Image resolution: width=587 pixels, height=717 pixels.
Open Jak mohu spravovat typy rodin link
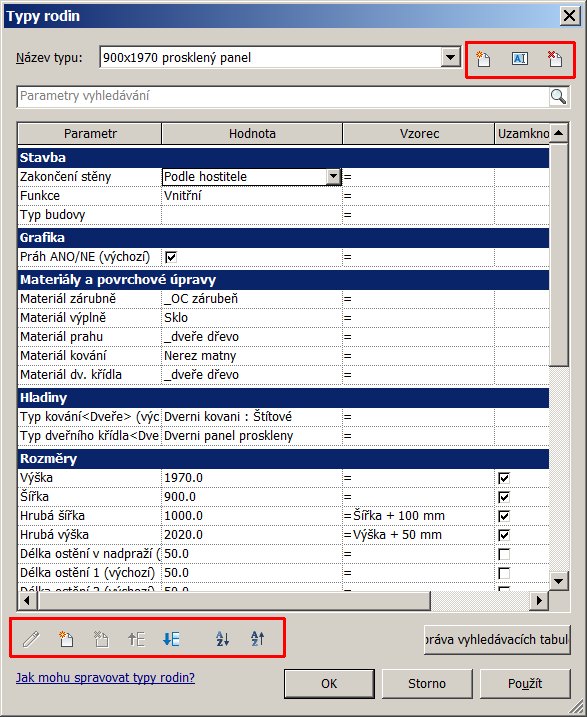click(x=106, y=677)
